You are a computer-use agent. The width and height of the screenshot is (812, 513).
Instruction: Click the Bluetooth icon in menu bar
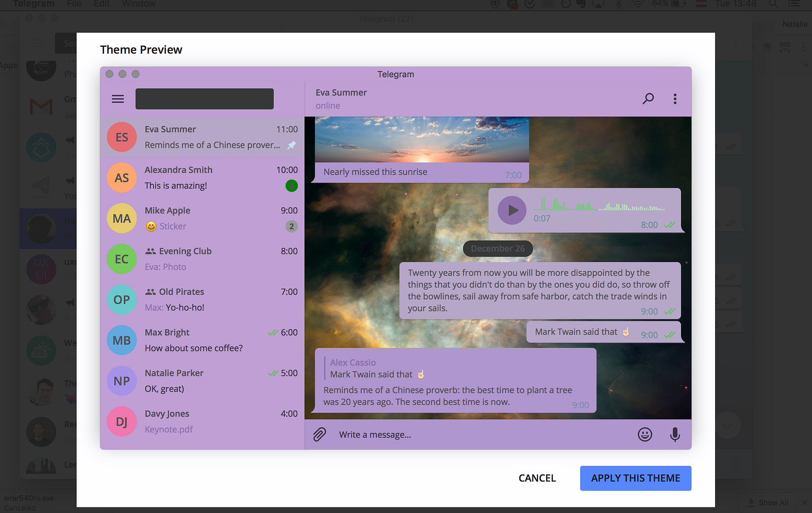618,4
